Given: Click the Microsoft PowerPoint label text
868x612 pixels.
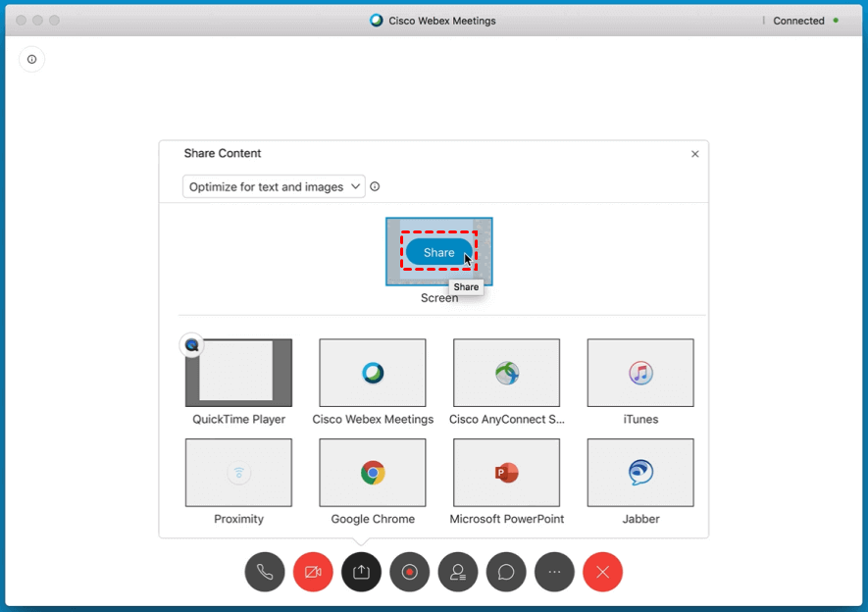Looking at the screenshot, I should [506, 519].
